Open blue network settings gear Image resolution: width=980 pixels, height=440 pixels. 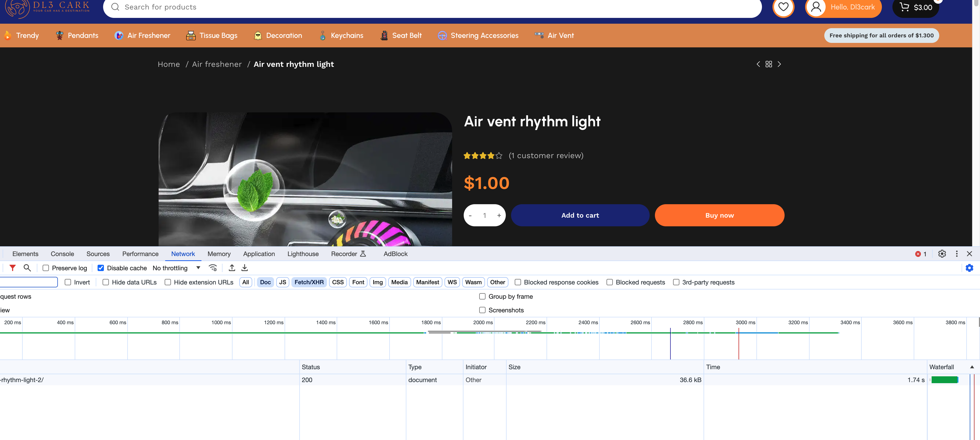point(969,268)
